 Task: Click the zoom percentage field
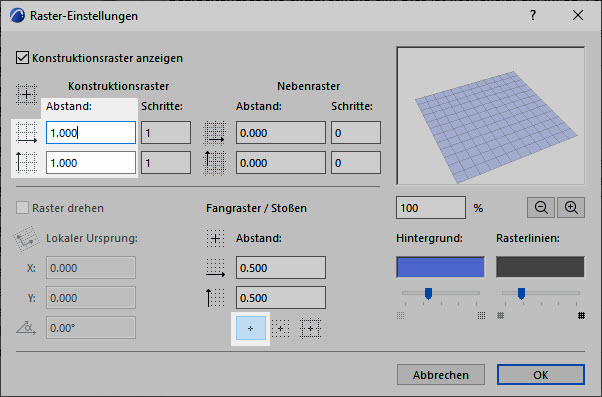[431, 208]
